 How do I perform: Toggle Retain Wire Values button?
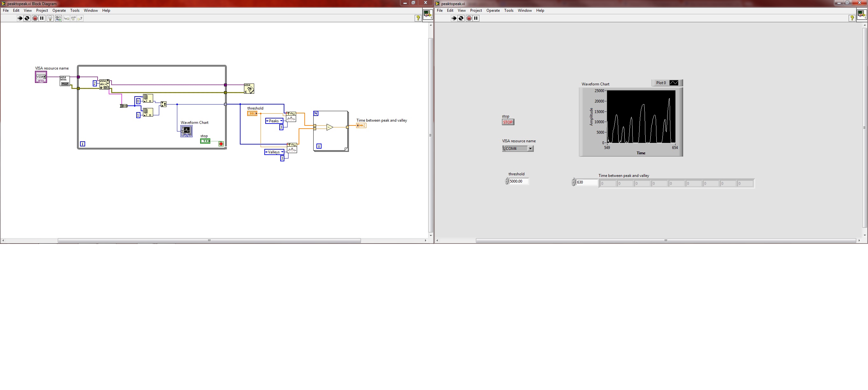[58, 18]
